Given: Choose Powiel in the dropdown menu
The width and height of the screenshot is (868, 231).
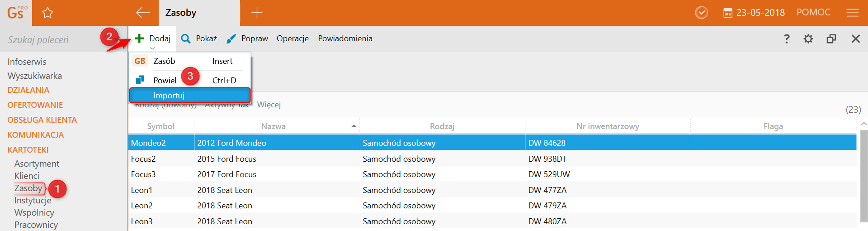Looking at the screenshot, I should 165,80.
